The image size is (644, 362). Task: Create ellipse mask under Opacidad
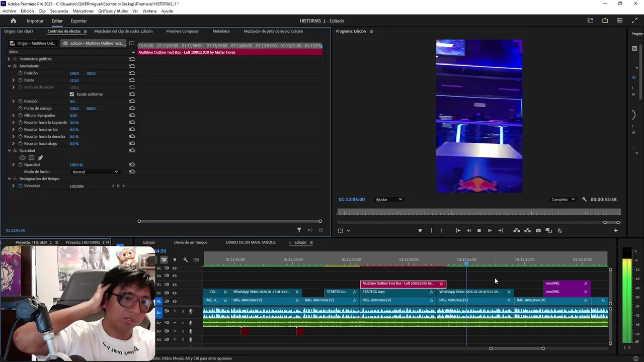click(x=22, y=157)
